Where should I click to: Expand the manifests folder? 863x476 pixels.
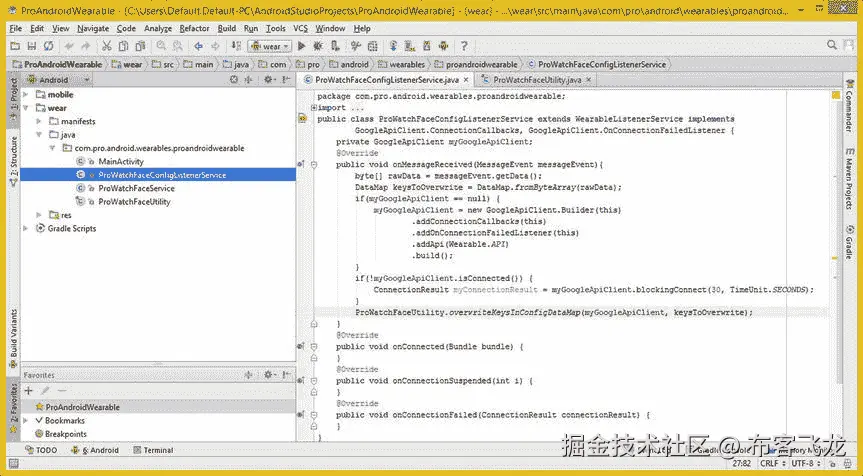pyautogui.click(x=39, y=121)
